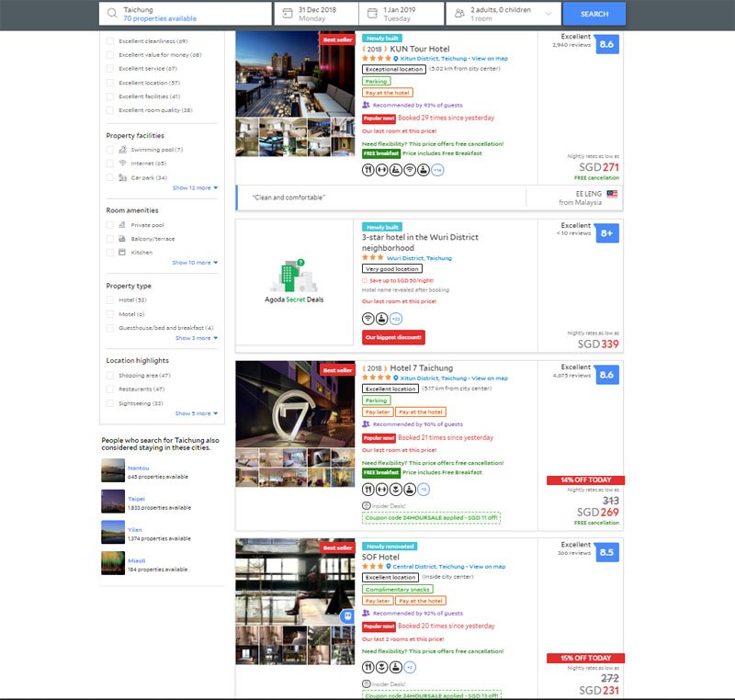735x700 pixels.
Task: Open View on map for KUN Tour Hotel
Action: pyautogui.click(x=490, y=59)
